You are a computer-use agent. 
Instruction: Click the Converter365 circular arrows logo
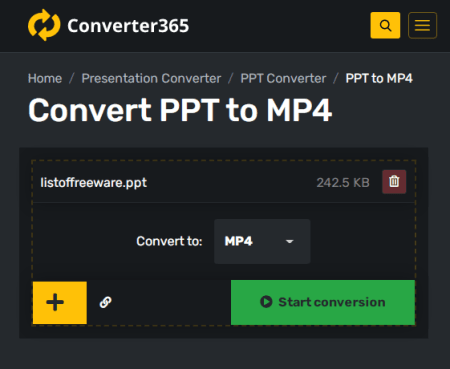coord(44,25)
